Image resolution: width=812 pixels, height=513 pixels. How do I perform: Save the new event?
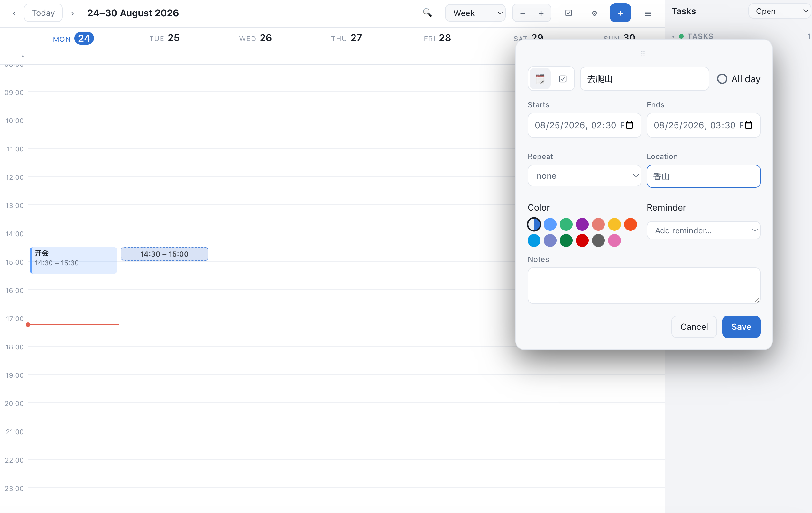pos(741,327)
